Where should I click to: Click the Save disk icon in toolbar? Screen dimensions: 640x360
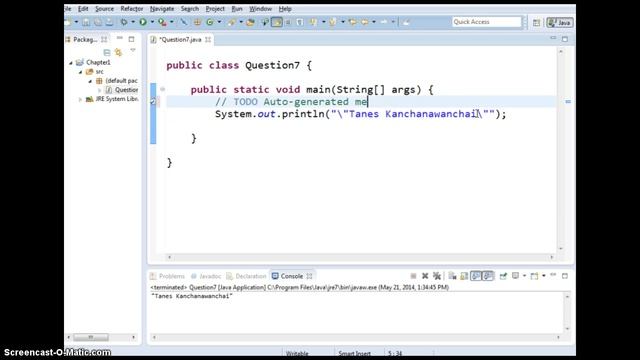point(86,22)
